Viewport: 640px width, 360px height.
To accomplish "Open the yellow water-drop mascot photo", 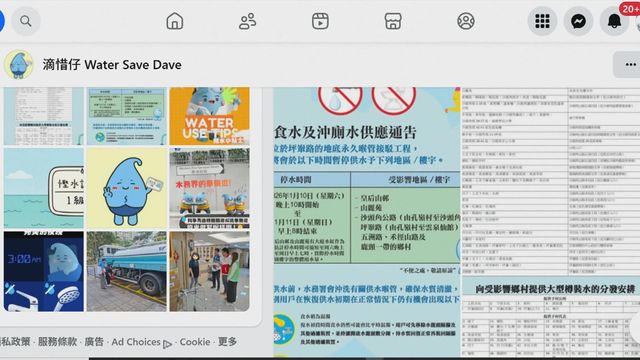I will (127, 188).
